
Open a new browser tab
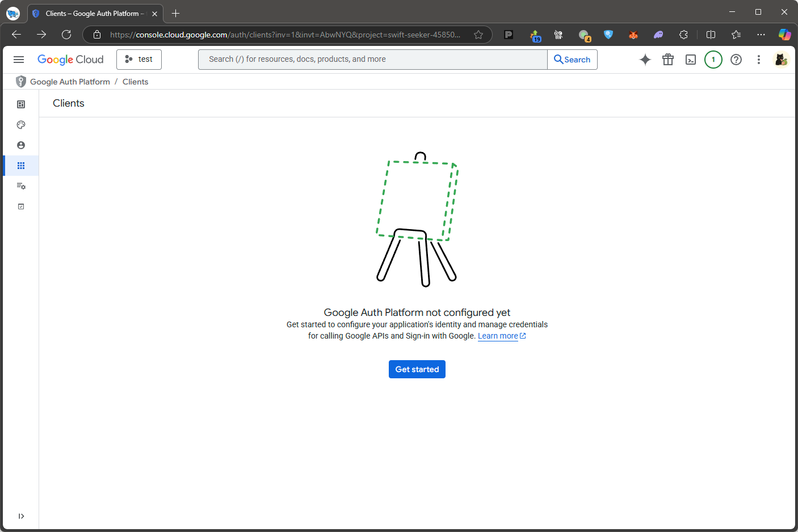(175, 14)
